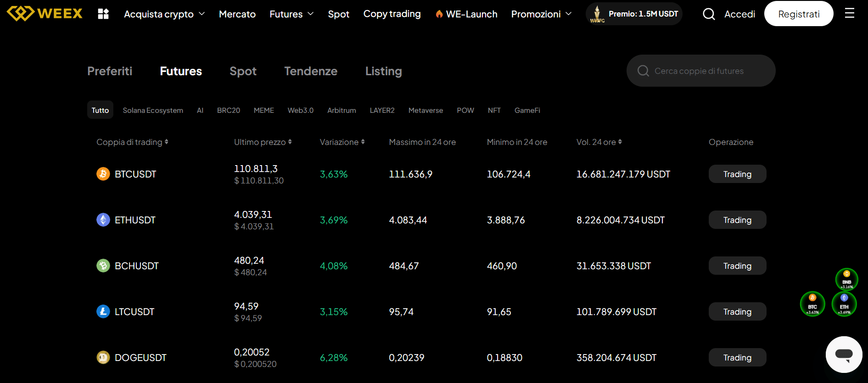Switch to the Tendenze tab

(x=311, y=71)
